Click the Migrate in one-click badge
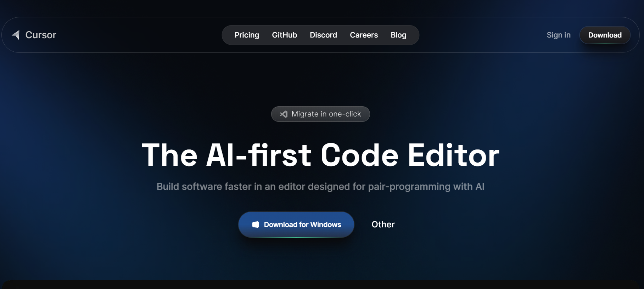 pos(320,114)
